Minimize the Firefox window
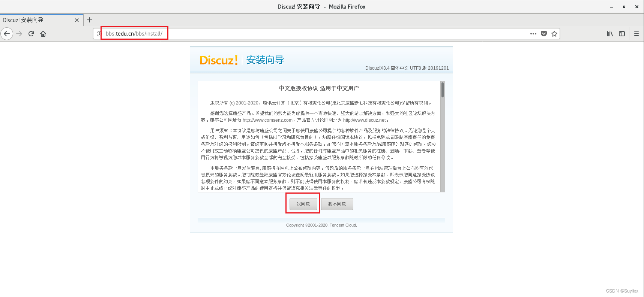Screen dimensions: 644x297 click(x=611, y=7)
